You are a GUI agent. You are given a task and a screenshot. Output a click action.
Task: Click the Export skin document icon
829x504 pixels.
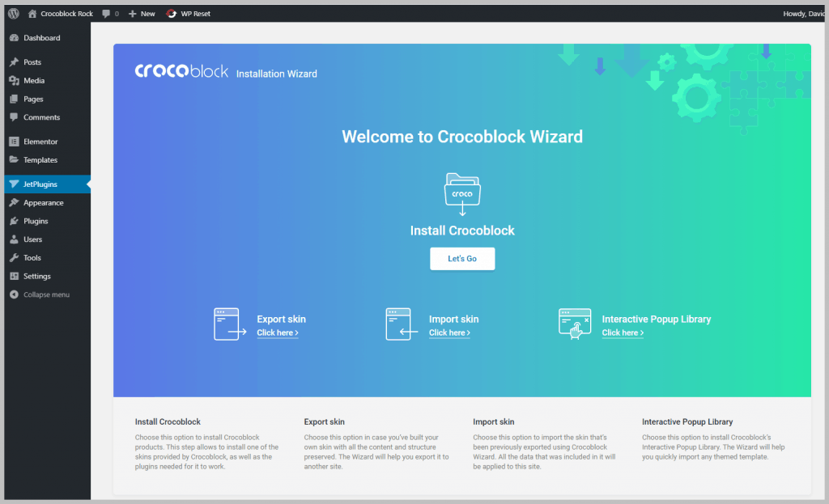coord(227,324)
